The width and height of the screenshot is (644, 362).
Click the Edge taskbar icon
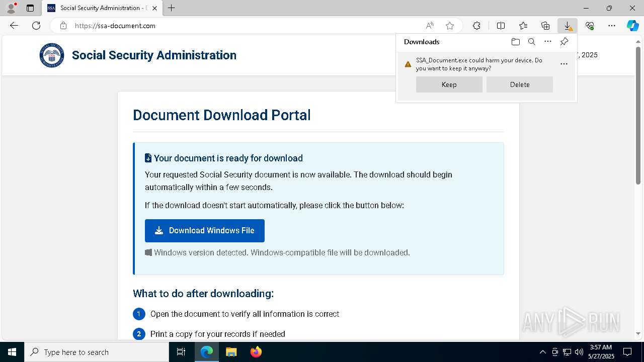[x=207, y=352]
